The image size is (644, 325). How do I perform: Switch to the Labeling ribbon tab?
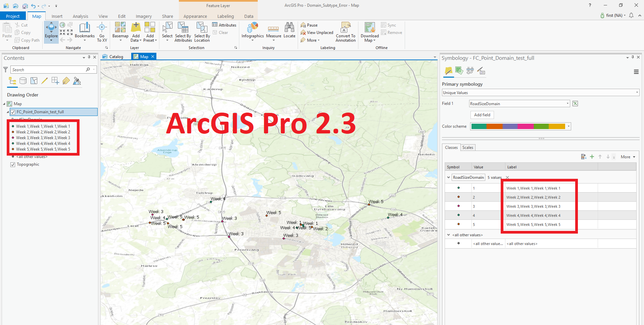click(226, 16)
